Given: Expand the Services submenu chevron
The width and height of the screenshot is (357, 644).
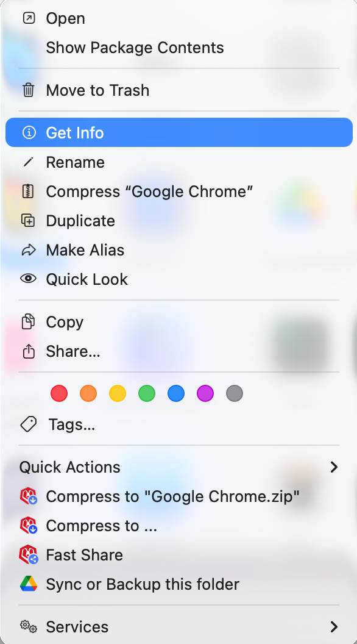Looking at the screenshot, I should point(334,627).
